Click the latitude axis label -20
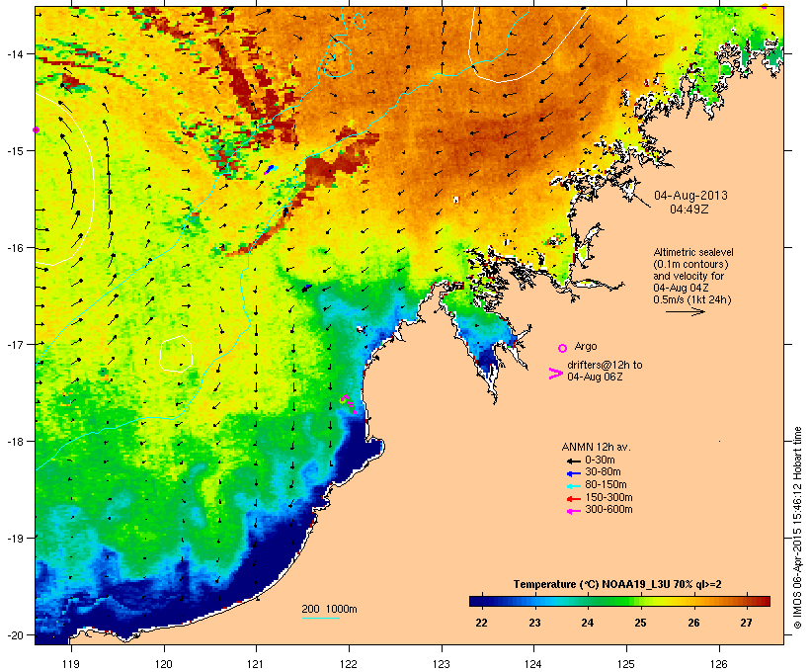Screen dimensions: 810x672 point(15,634)
